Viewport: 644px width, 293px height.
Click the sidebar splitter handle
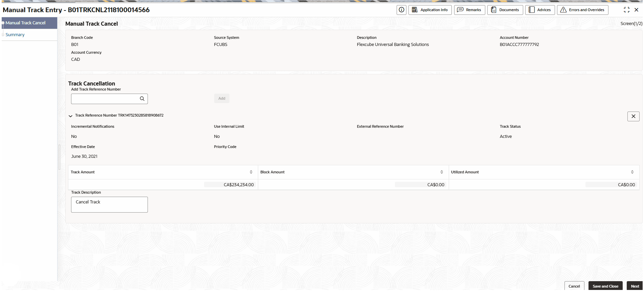click(x=59, y=157)
